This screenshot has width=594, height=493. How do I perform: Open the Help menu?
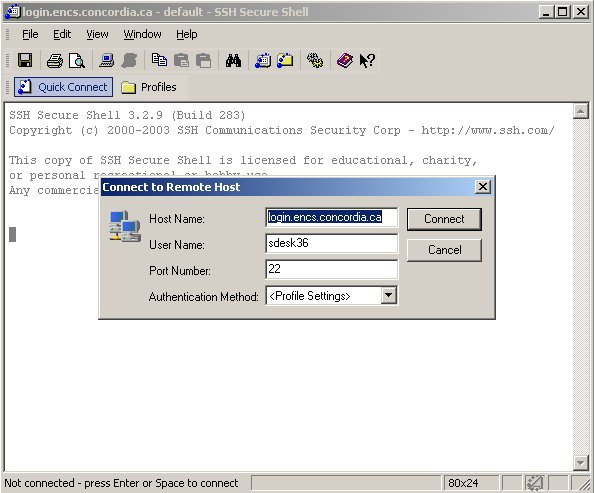(x=186, y=34)
